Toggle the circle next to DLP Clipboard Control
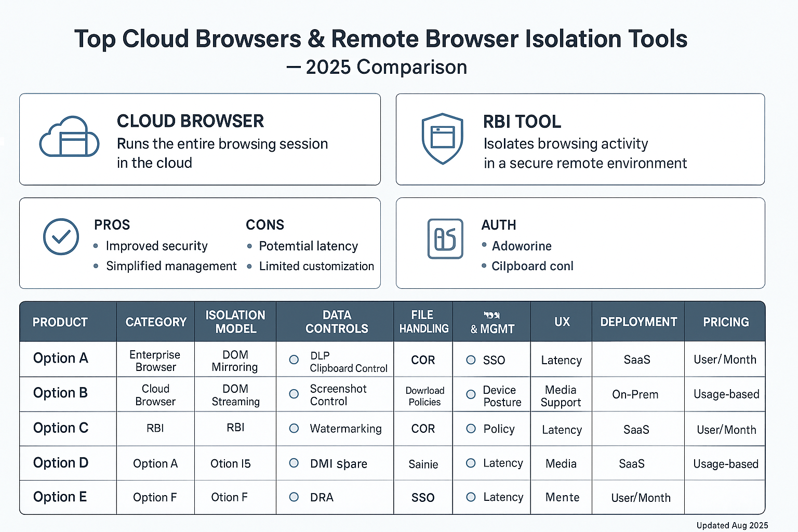 (294, 359)
